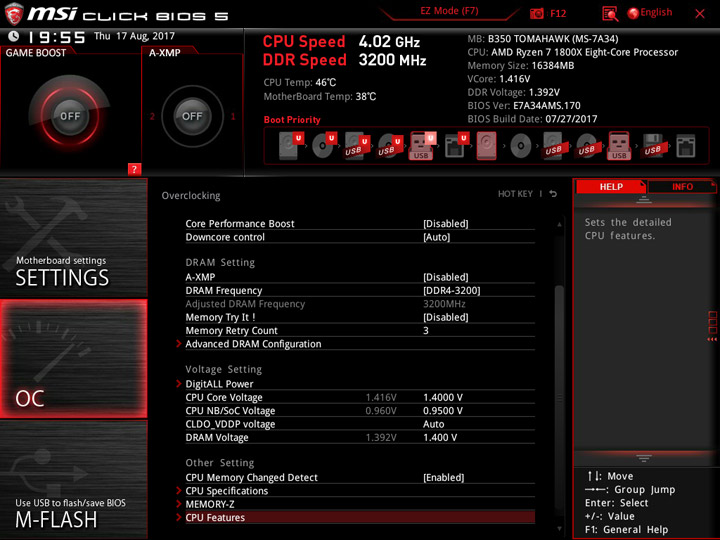Open the OC overclocking section
Image resolution: width=720 pixels, height=540 pixels.
(73, 359)
